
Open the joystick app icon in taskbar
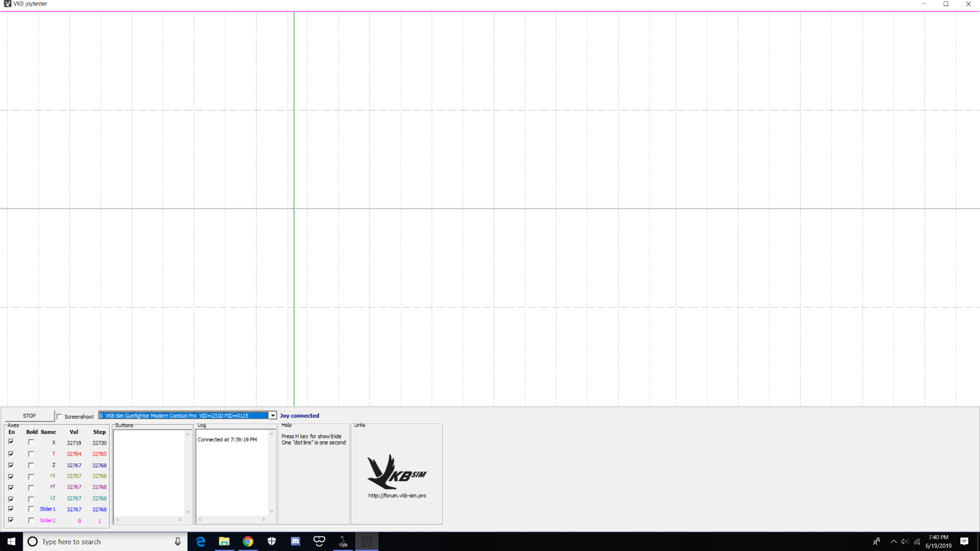(343, 541)
